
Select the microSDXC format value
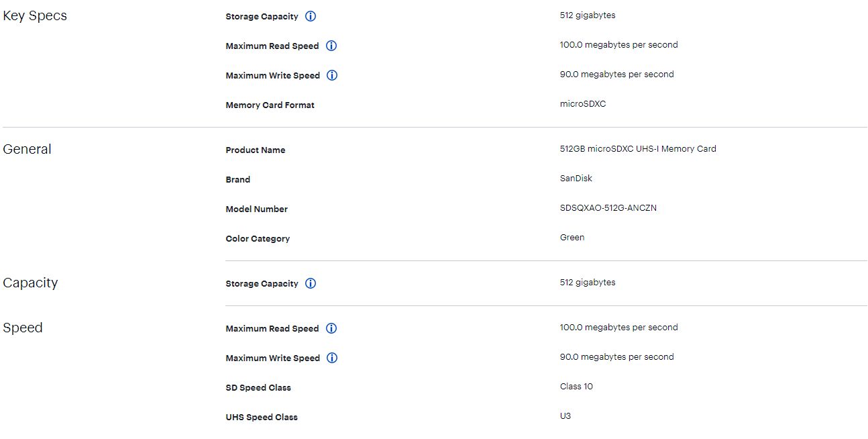tap(582, 104)
